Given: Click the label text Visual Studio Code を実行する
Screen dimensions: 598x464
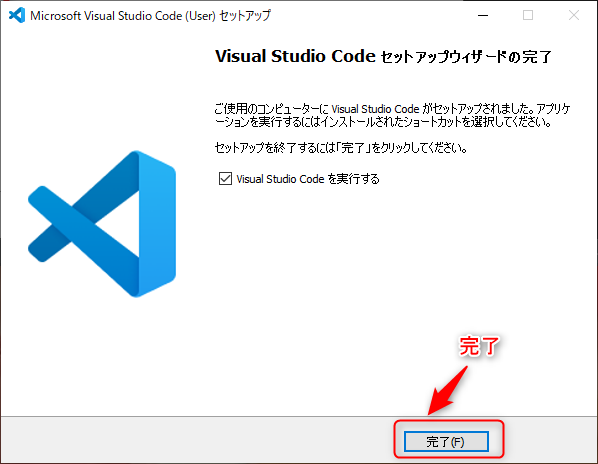Looking at the screenshot, I should point(308,179).
